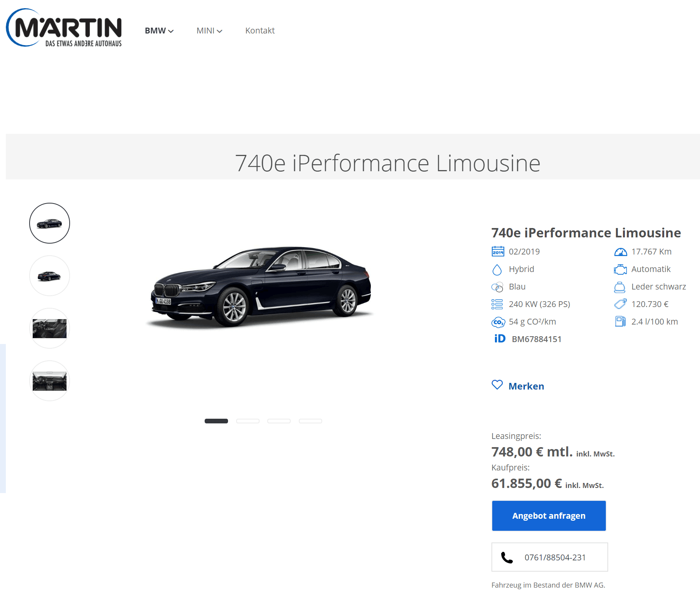The image size is (700, 602).
Task: Click the engine Automatik transmission icon
Action: [620, 269]
